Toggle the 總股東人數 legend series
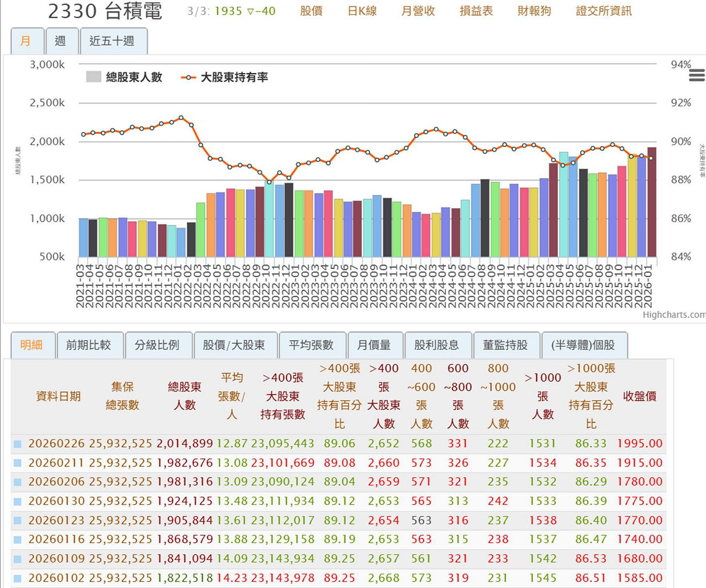 point(134,77)
